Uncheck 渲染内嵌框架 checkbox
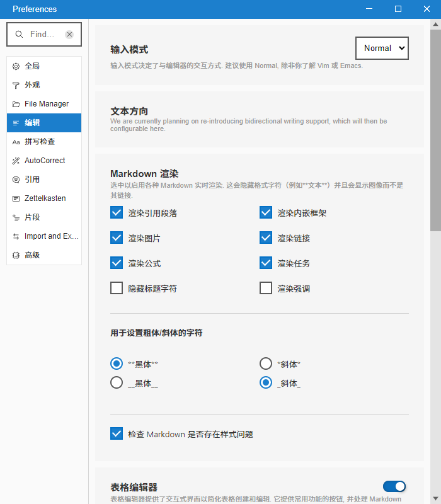 pos(266,212)
